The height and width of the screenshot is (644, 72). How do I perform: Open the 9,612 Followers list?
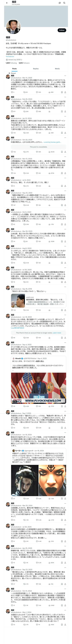24,63
